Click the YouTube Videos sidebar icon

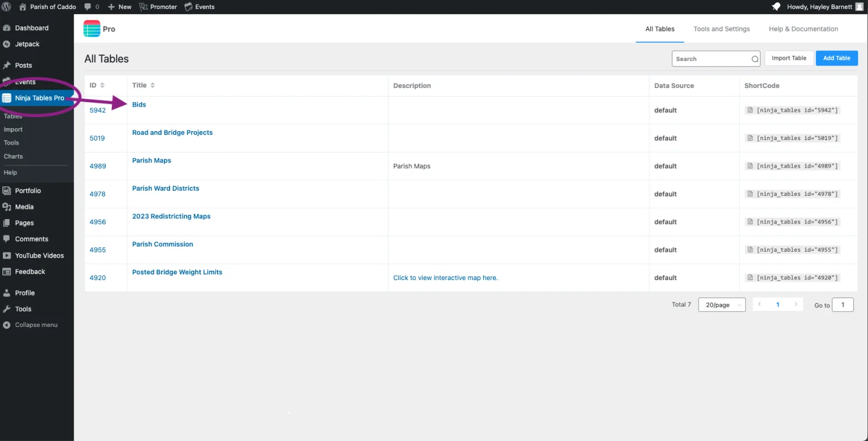[x=7, y=255]
